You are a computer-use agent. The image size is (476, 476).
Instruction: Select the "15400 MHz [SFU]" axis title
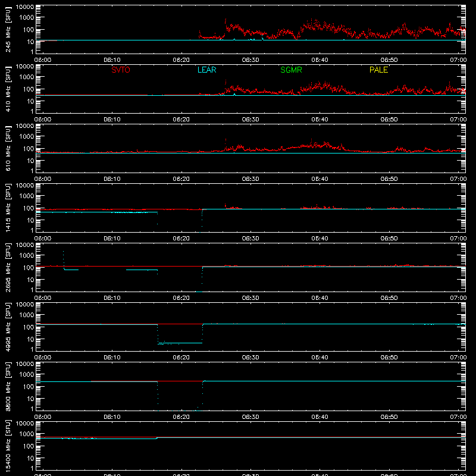[8, 446]
